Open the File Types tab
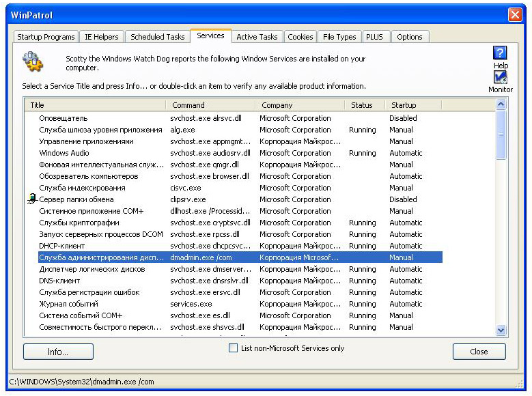 [x=339, y=37]
